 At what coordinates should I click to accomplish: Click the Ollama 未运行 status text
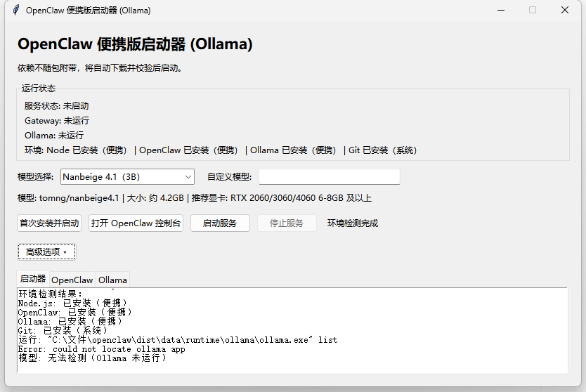54,136
